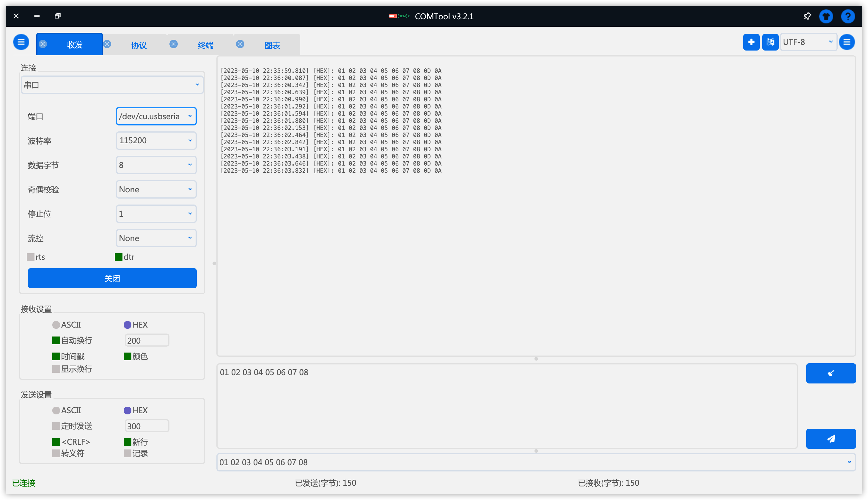Viewport: 868px width, 500px height.
Task: Open the left sidebar hamburger menu
Action: pyautogui.click(x=21, y=42)
